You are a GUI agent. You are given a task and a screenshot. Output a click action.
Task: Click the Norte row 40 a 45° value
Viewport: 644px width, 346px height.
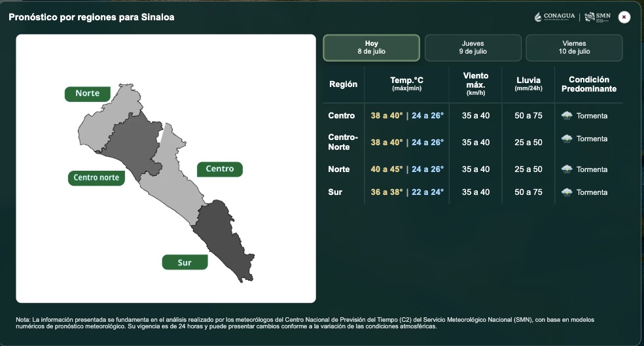(387, 169)
